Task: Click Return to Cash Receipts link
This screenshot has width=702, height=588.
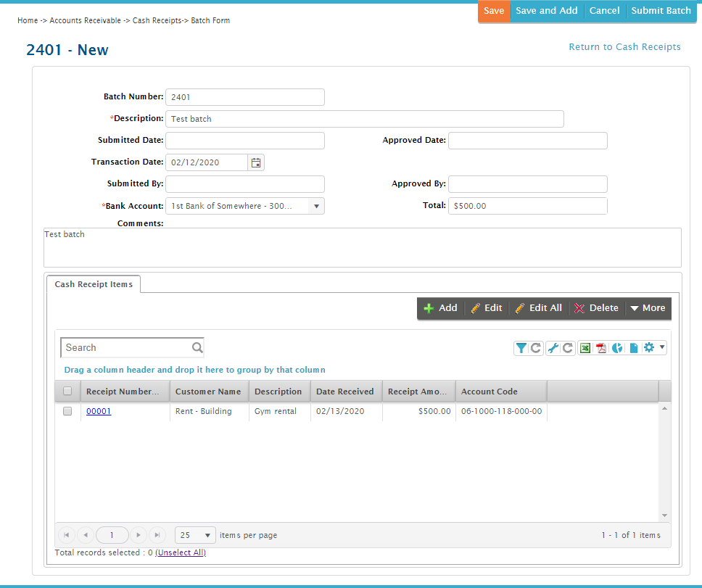Action: click(x=624, y=47)
